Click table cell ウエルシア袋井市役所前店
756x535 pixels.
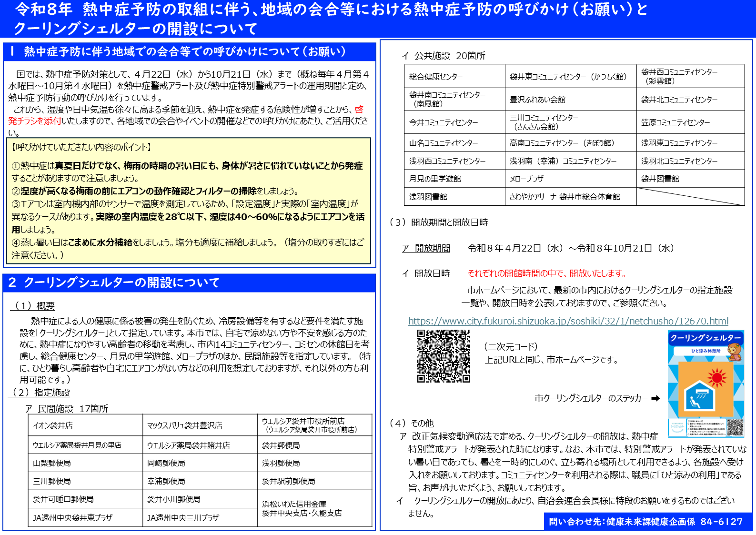click(x=315, y=425)
